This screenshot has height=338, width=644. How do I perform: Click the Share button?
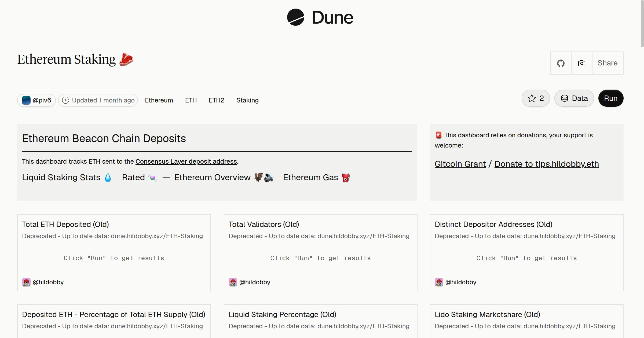click(x=608, y=63)
